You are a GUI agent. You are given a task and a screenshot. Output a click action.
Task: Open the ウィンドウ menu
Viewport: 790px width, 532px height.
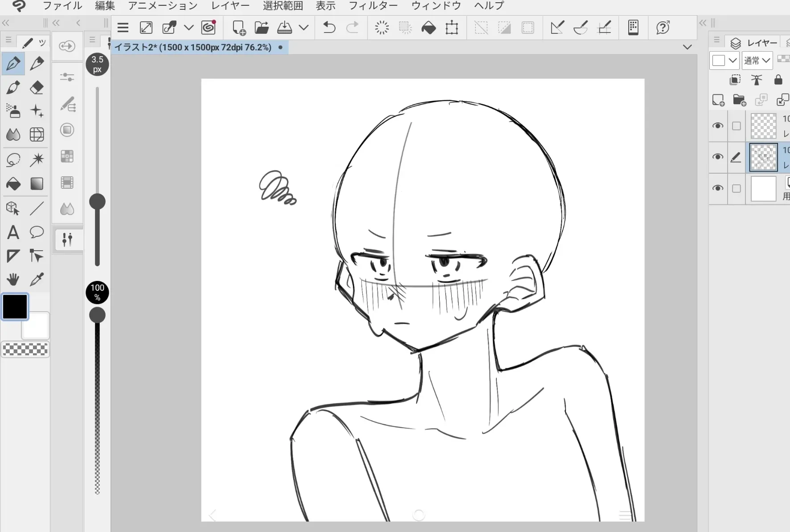coord(436,6)
